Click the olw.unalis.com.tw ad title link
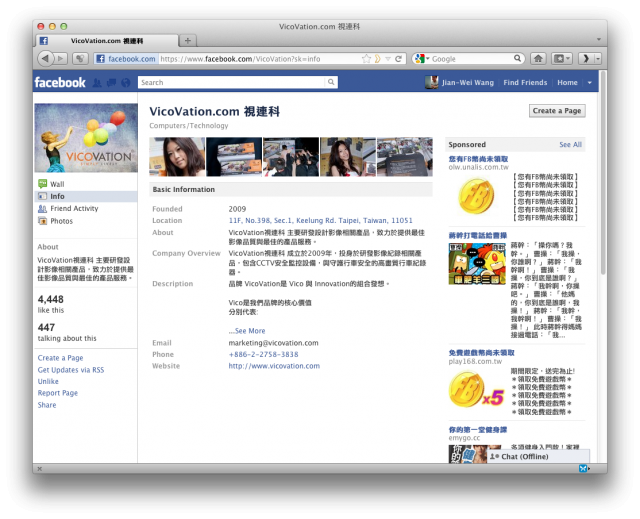 (478, 159)
